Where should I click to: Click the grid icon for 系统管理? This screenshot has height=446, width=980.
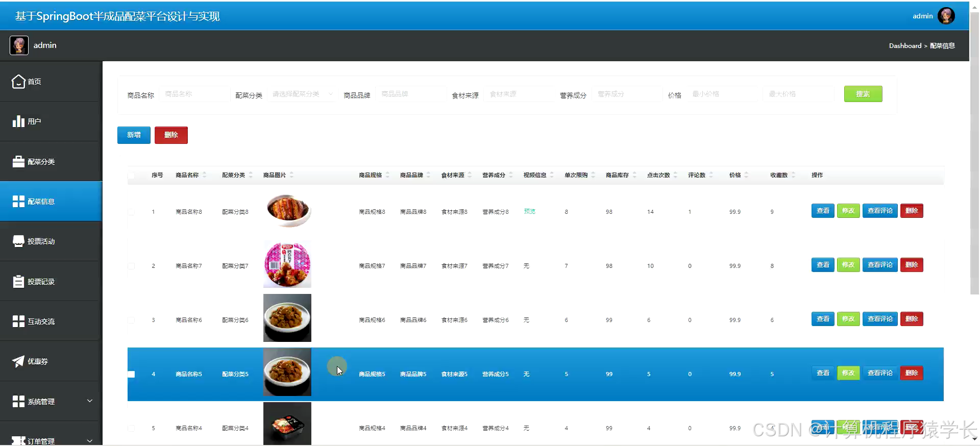18,401
